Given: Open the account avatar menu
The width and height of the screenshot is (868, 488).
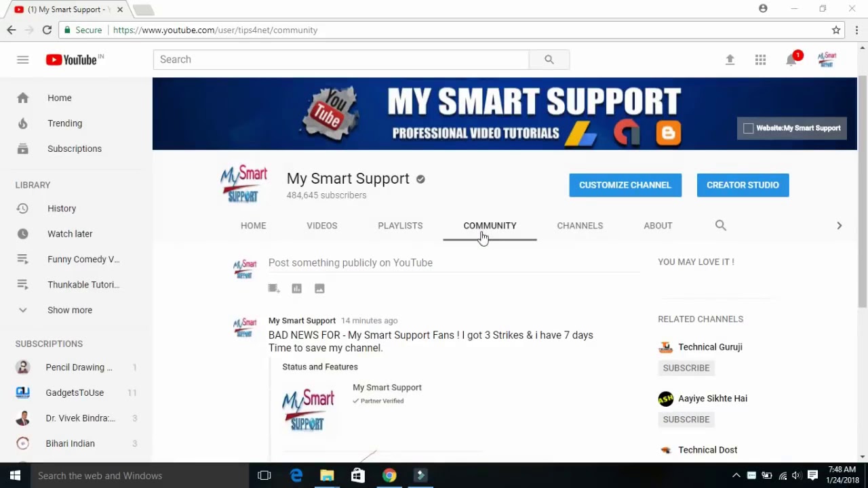Looking at the screenshot, I should (827, 60).
